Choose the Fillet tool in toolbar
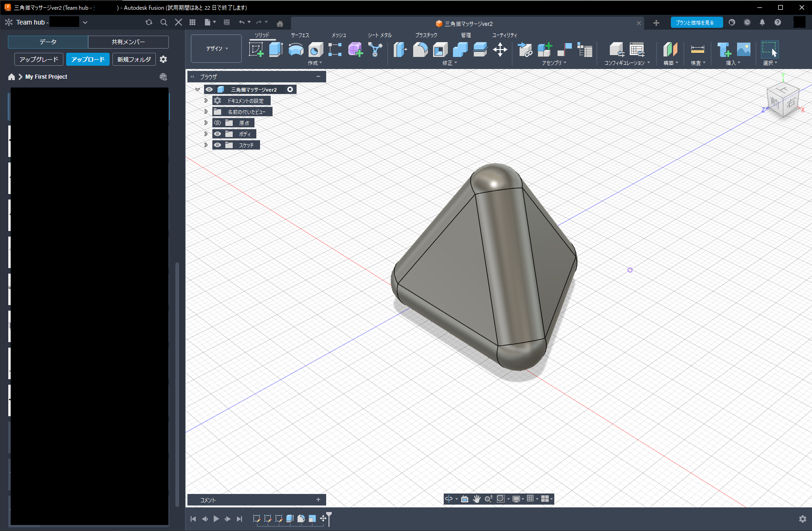The image size is (812, 531). (x=420, y=50)
